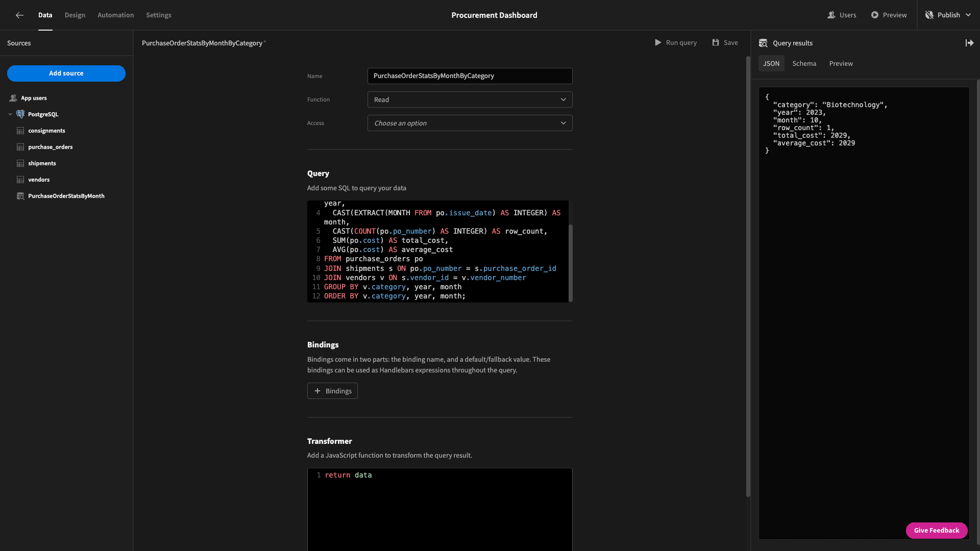Image resolution: width=980 pixels, height=551 pixels.
Task: Collapse the query results panel arrow icon
Action: (x=969, y=43)
